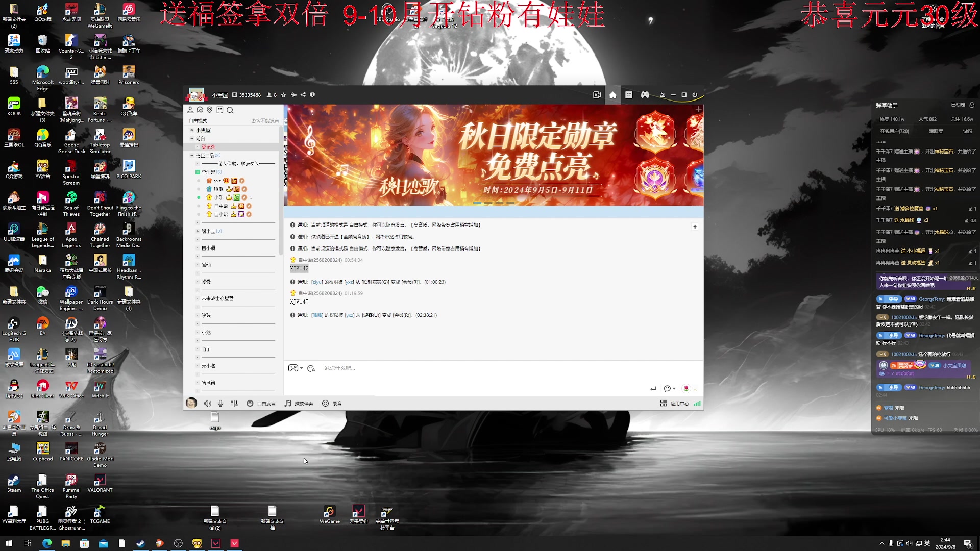Expand the 甜小宝 sub-channel
Viewport: 980px width, 551px height.
pos(198,231)
